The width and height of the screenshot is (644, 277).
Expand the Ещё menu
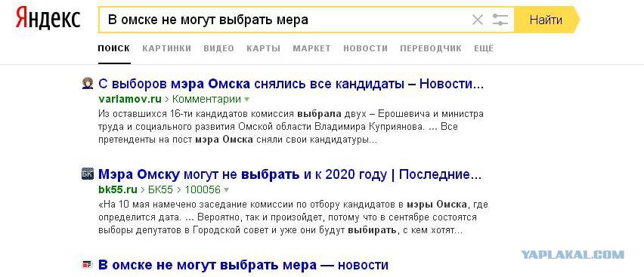(484, 48)
